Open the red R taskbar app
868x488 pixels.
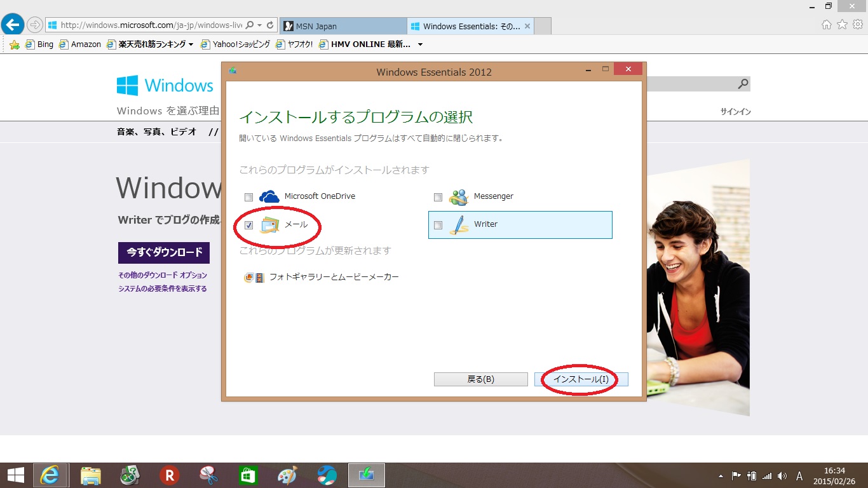tap(169, 475)
